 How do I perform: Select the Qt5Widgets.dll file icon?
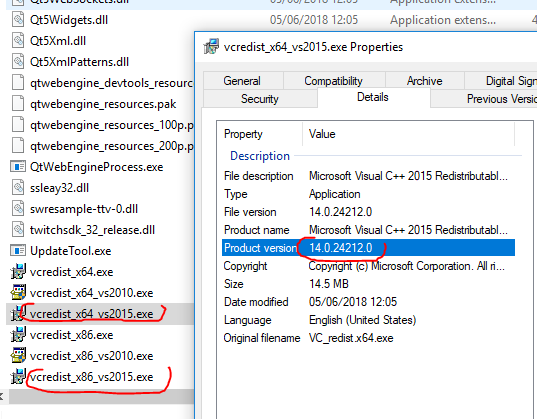18,20
